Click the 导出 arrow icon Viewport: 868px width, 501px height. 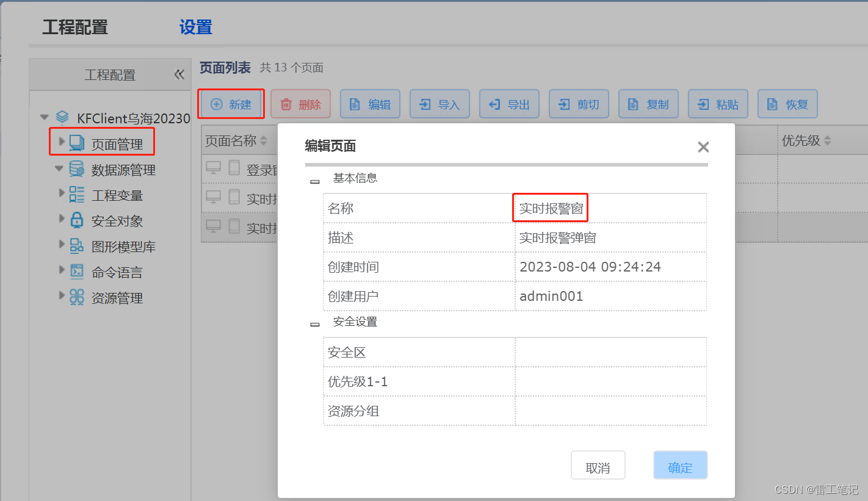point(494,104)
